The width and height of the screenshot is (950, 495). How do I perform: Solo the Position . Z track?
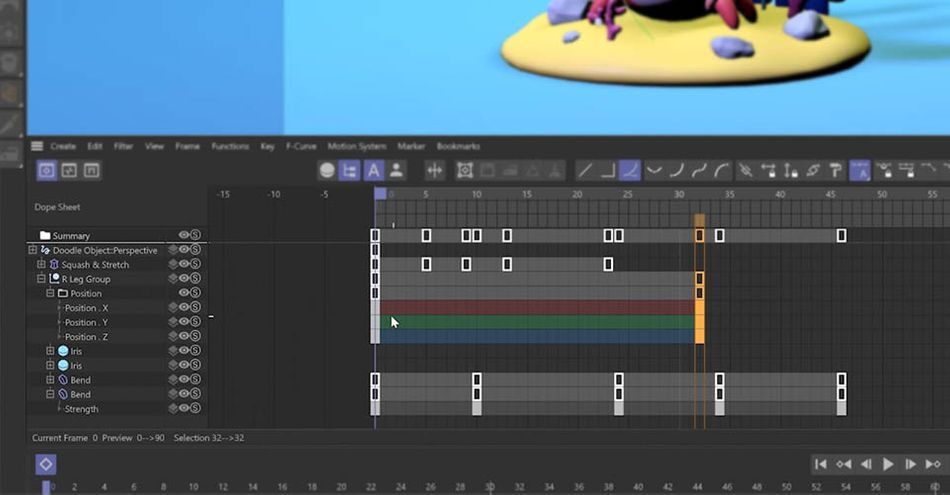(195, 336)
